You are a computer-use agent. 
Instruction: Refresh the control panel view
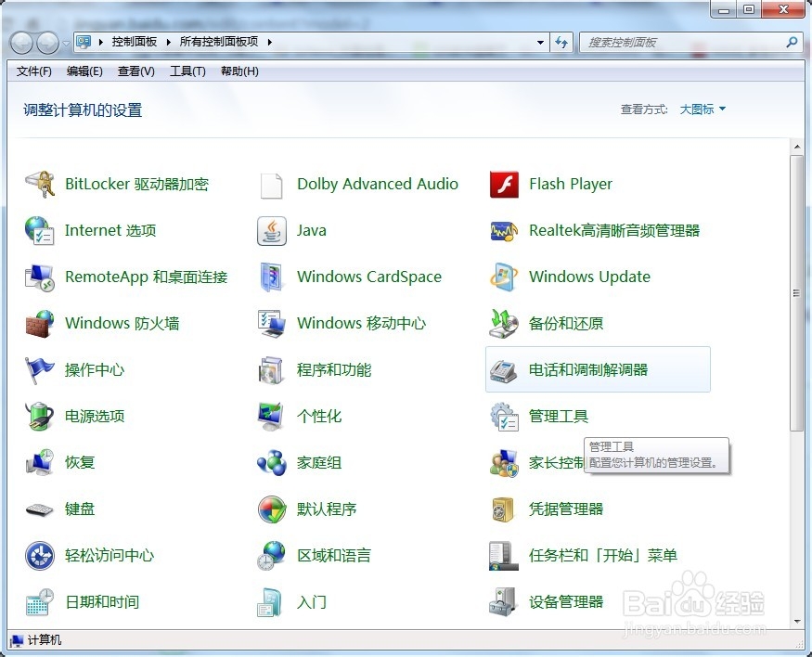pos(561,43)
